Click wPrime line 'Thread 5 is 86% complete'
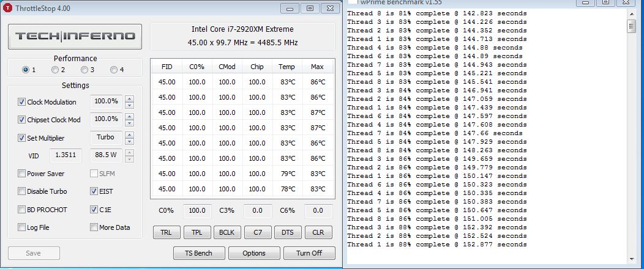Image resolution: width=644 pixels, height=269 pixels. click(437, 210)
